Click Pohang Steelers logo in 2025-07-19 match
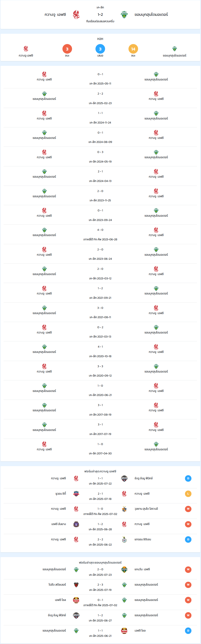201x644 pixels. [x=76, y=585]
